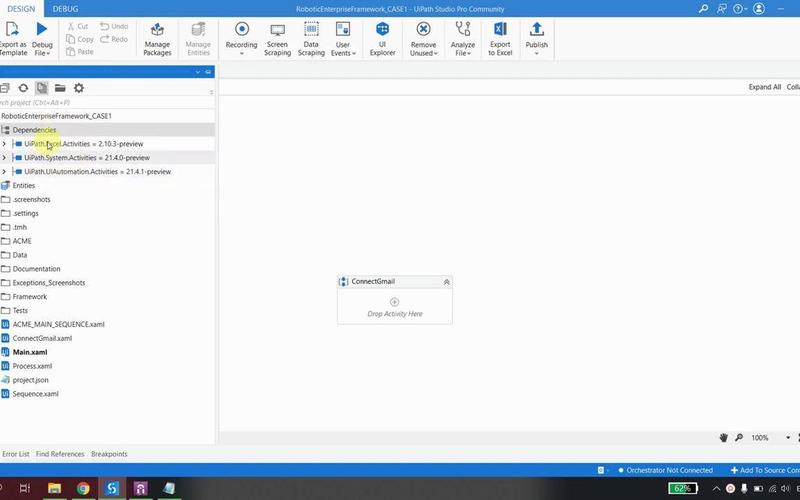Viewport: 800px width, 500px height.
Task: Switch to the DEBUG ribbon tab
Action: point(65,9)
